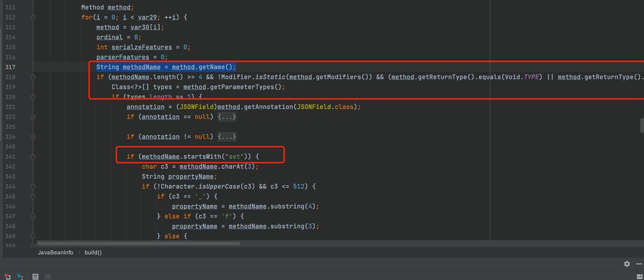Click the 512 number literal

pos(299,186)
